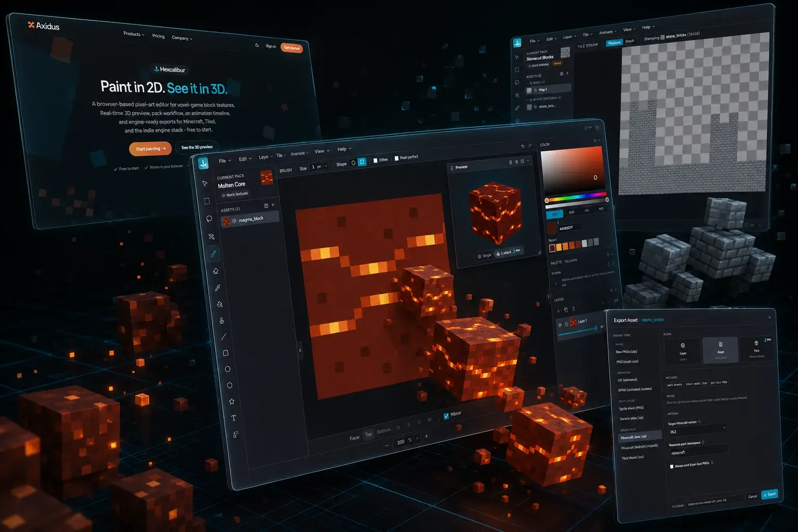Delete the layer with the trash icon
The width and height of the screenshot is (798, 532).
click(573, 309)
